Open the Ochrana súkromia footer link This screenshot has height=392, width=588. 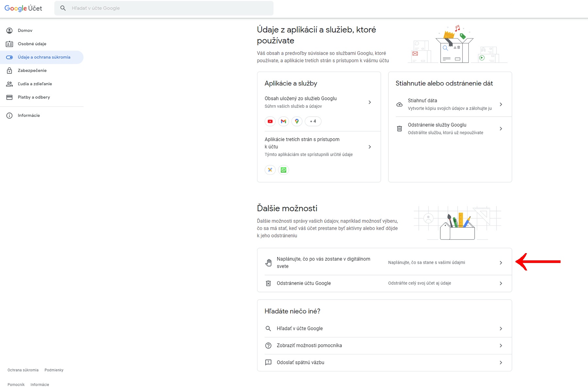[23, 370]
